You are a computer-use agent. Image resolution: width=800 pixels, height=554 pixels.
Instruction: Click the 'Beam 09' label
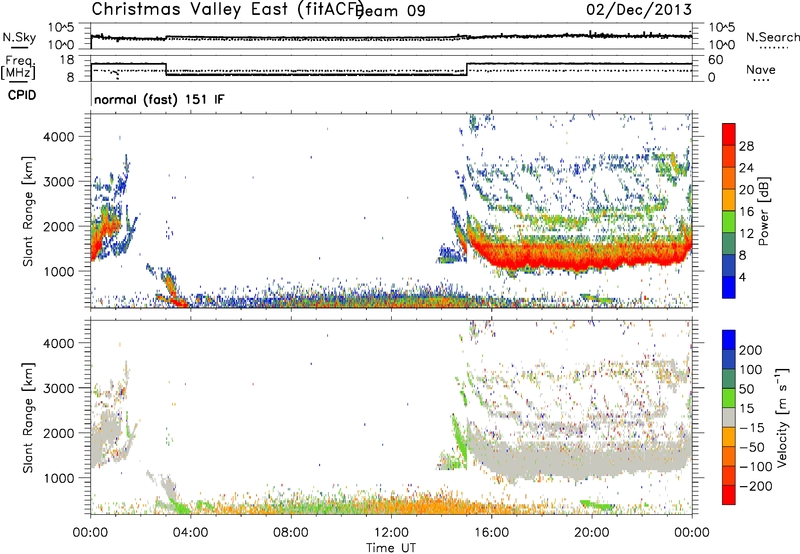(x=391, y=11)
